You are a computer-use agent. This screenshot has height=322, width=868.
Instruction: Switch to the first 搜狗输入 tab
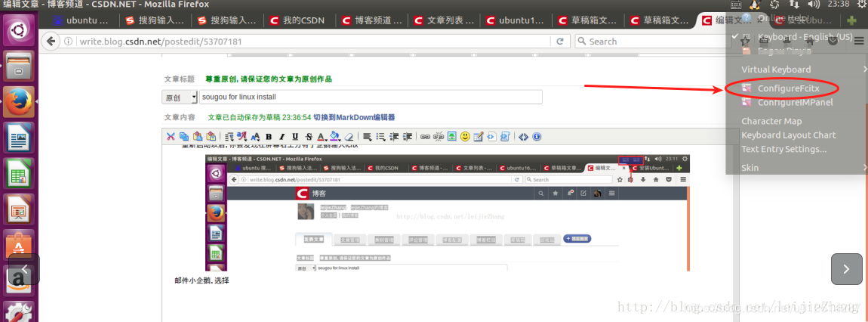click(155, 20)
